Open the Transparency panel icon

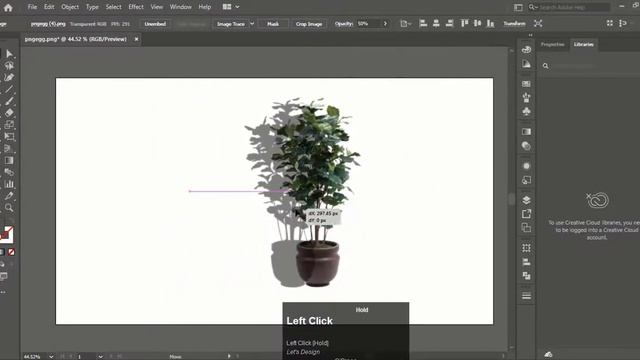526,146
